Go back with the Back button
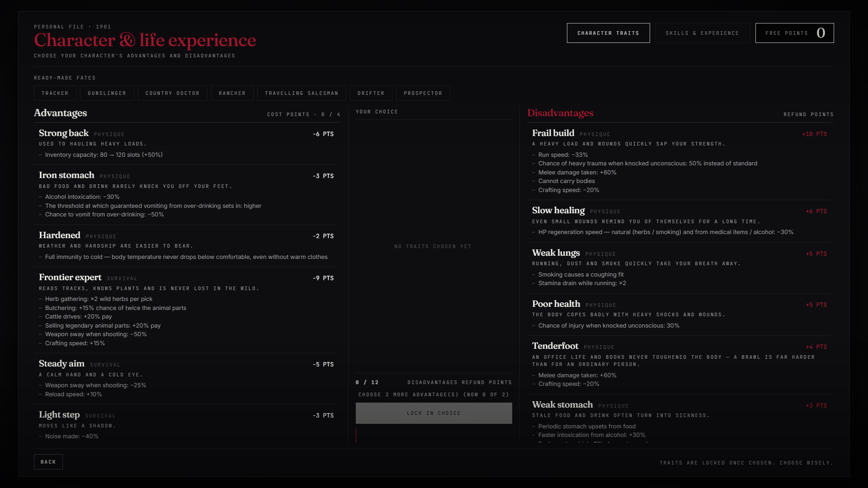This screenshot has width=868, height=488. coord(48,462)
